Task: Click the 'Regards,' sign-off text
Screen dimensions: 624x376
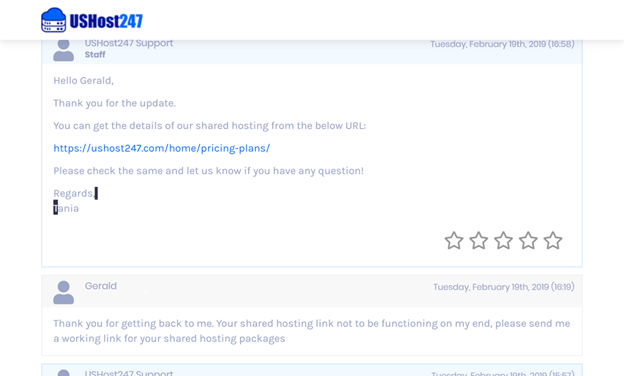Action: (74, 193)
